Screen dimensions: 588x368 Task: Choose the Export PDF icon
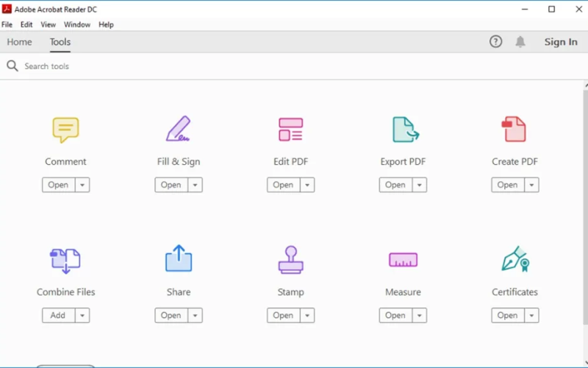(404, 130)
